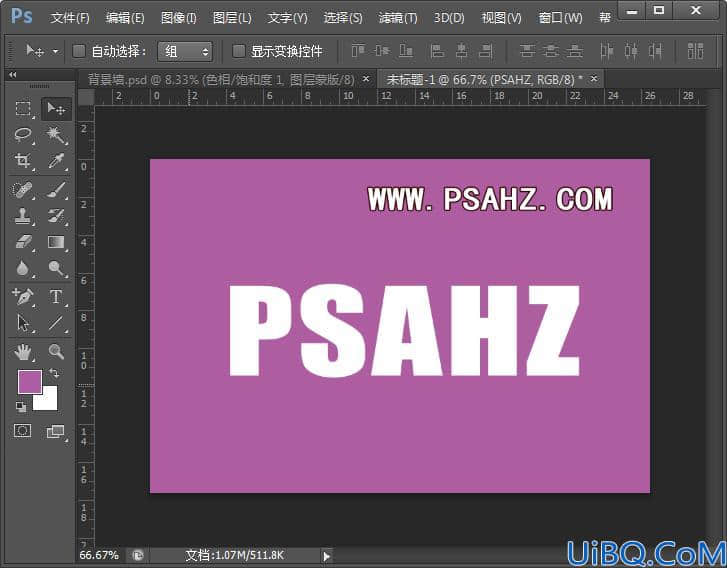
Task: Click align left edges icon
Action: 437,51
